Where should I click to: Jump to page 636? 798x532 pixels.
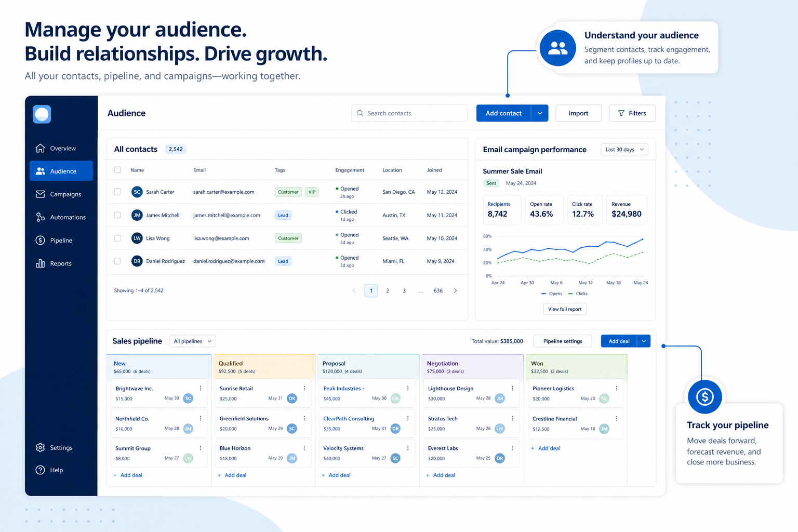click(x=438, y=291)
